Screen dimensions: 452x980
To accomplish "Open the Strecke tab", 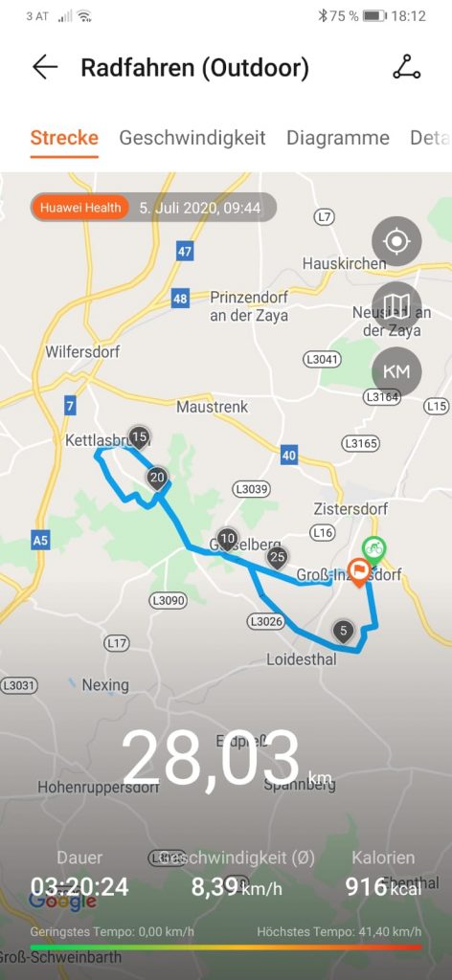I will tap(64, 138).
